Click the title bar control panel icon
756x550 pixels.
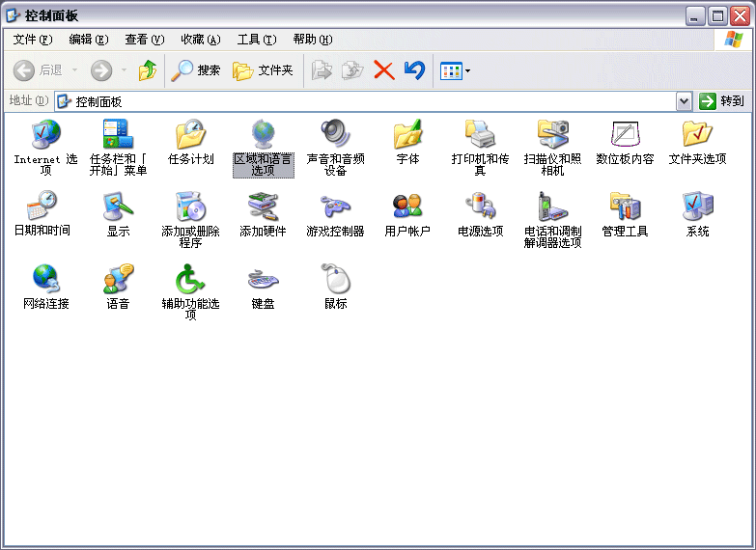click(x=13, y=15)
